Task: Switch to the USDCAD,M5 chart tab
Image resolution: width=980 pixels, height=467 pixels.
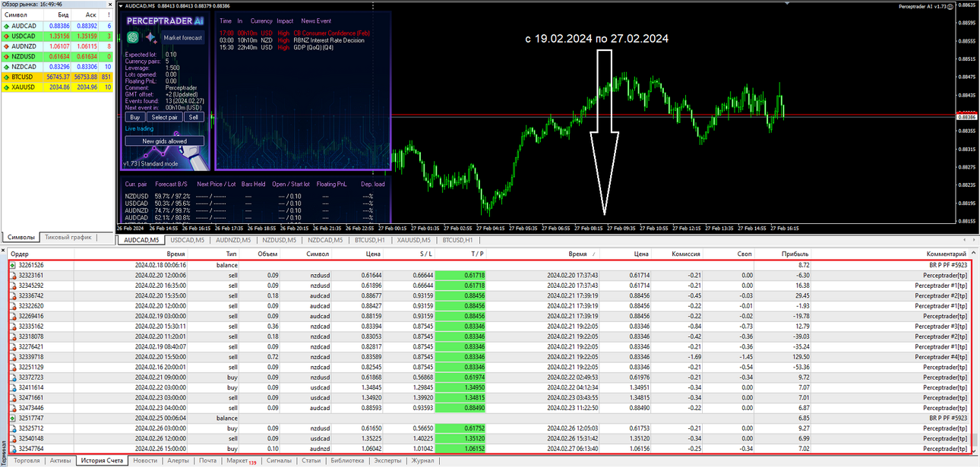Action: click(189, 240)
